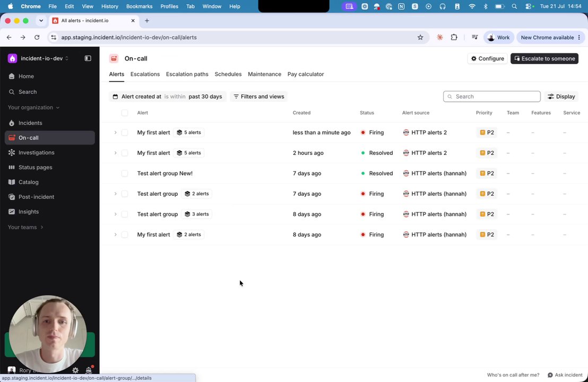The height and width of the screenshot is (382, 588).
Task: Open the 'Alert created at' date filter
Action: tap(168, 97)
